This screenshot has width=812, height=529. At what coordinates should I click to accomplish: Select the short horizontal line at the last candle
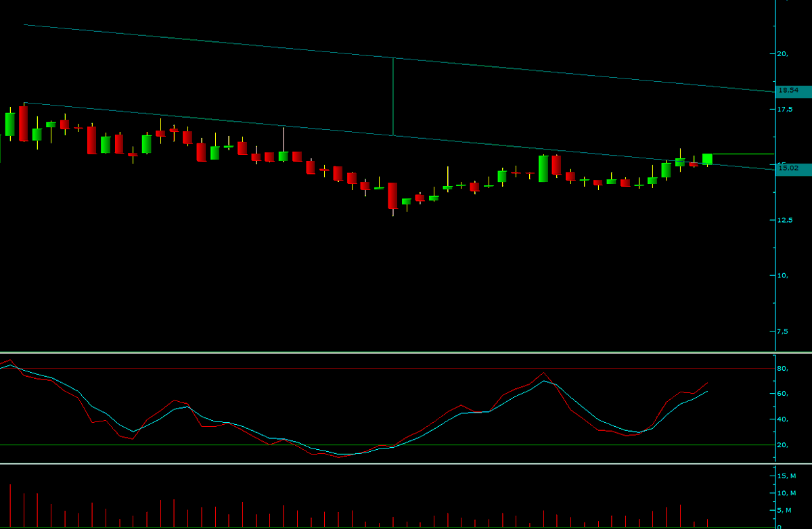click(x=743, y=154)
